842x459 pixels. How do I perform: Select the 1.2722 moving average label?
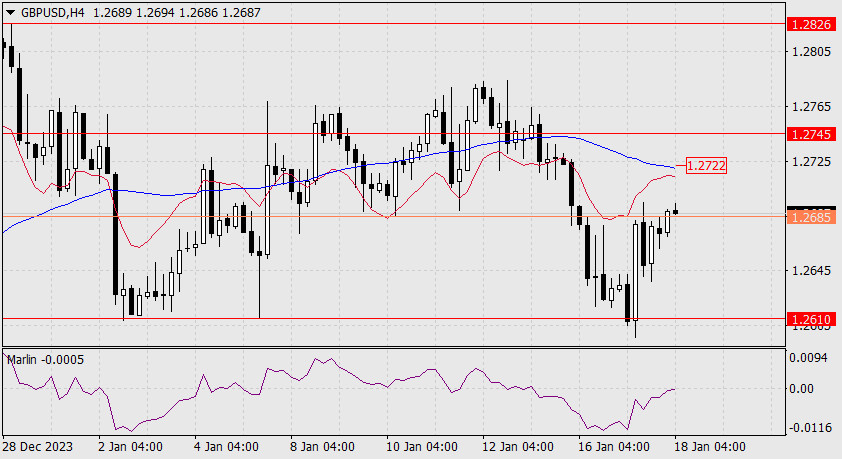click(706, 166)
